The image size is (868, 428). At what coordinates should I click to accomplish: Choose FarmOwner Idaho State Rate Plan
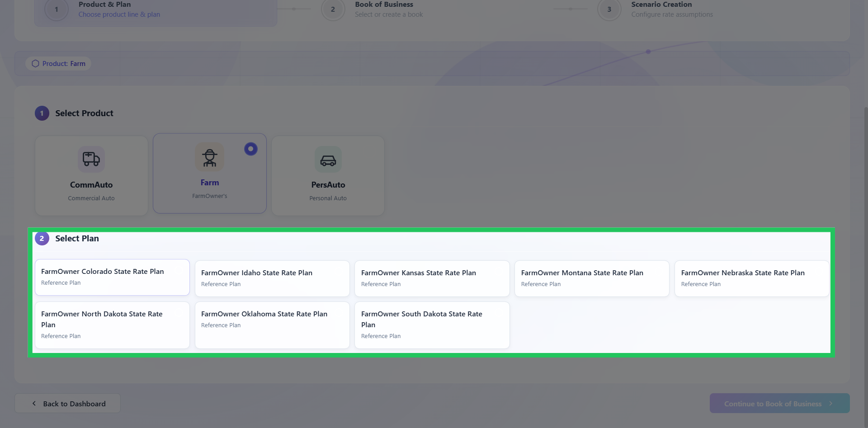point(272,278)
